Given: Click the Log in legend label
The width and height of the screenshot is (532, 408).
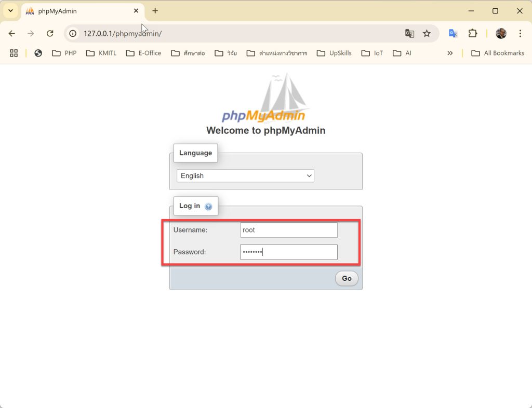Looking at the screenshot, I should [196, 206].
